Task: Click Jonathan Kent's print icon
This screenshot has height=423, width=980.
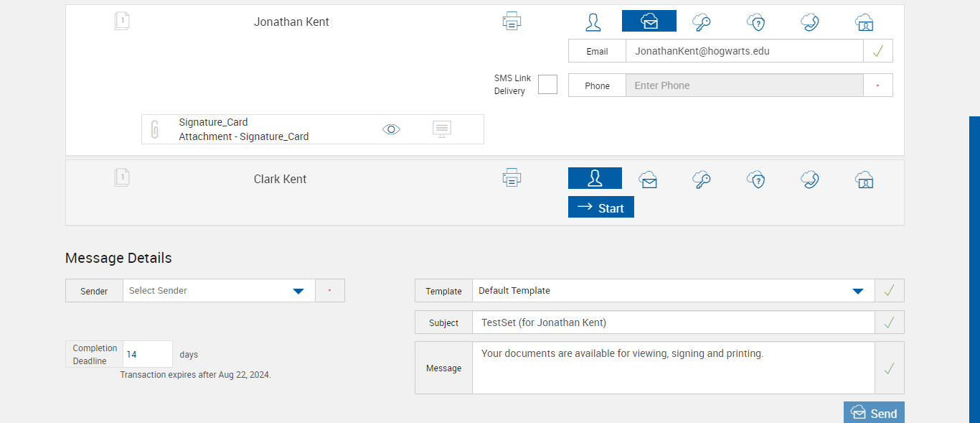Action: [512, 22]
